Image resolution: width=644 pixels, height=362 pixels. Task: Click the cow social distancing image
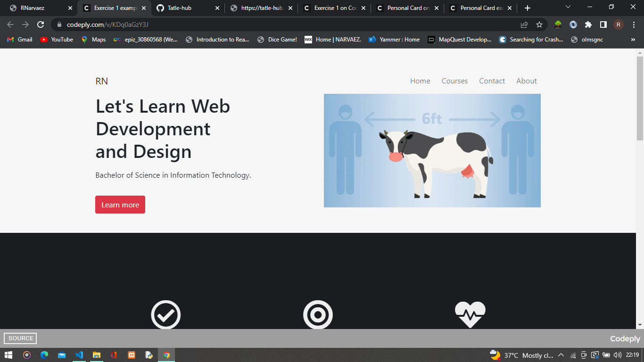pyautogui.click(x=432, y=150)
